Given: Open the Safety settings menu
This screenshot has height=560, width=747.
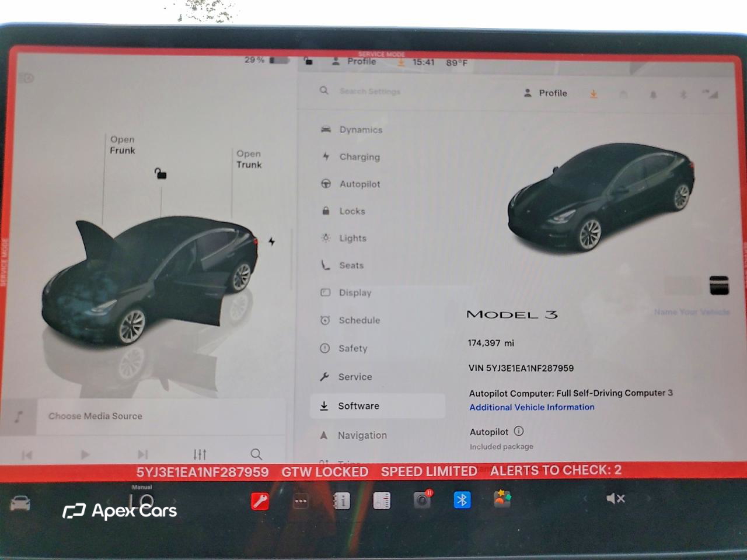Looking at the screenshot, I should [x=344, y=348].
